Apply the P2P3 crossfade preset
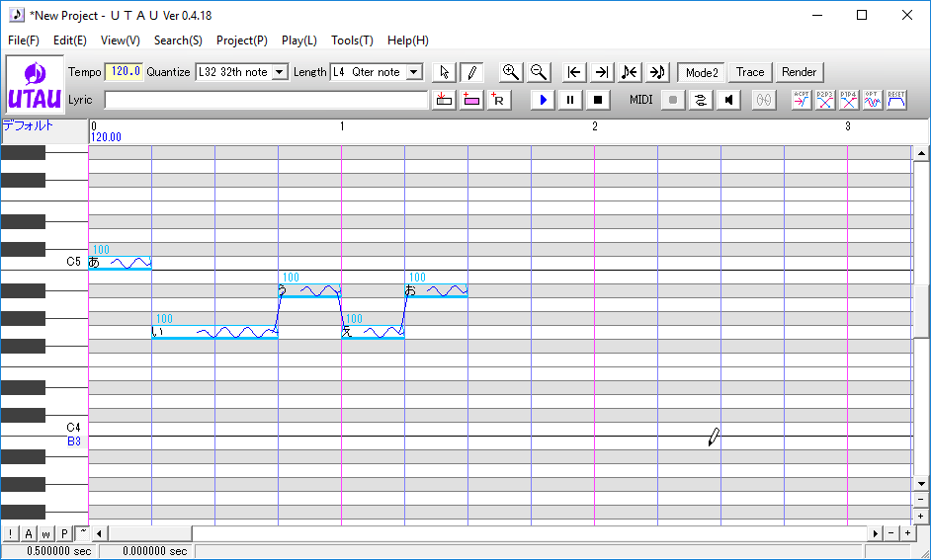 point(824,100)
